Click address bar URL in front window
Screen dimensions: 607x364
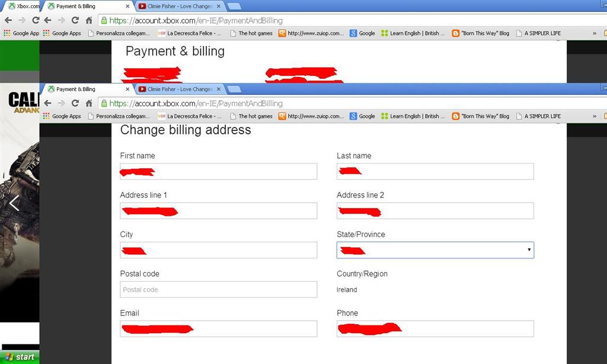pyautogui.click(x=196, y=103)
